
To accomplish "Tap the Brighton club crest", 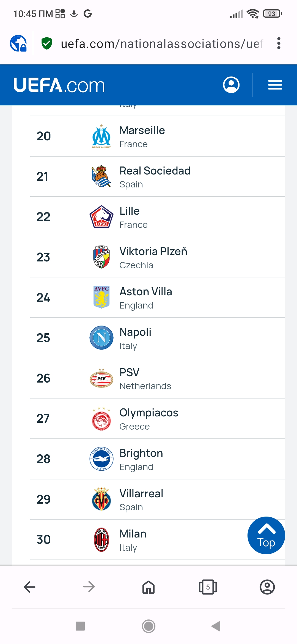I will (101, 459).
